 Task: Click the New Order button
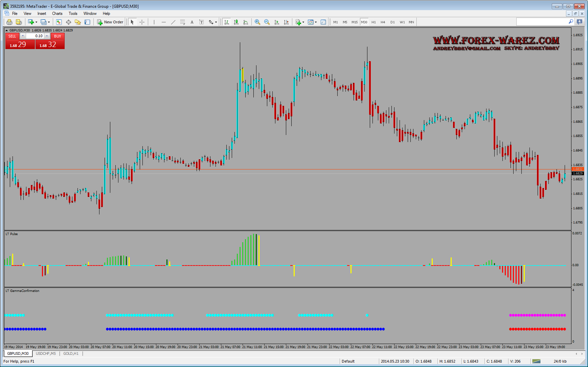click(110, 22)
